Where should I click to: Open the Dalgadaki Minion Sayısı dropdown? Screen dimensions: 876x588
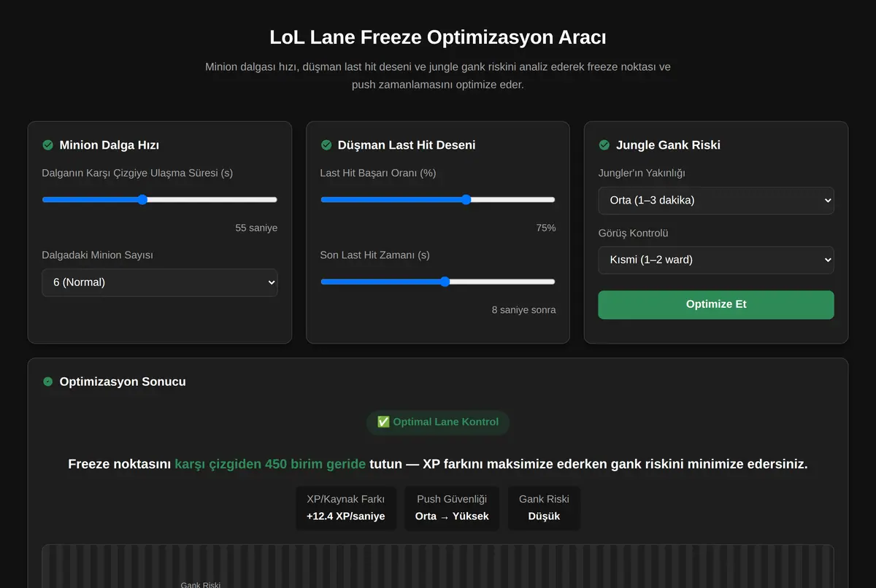tap(160, 282)
